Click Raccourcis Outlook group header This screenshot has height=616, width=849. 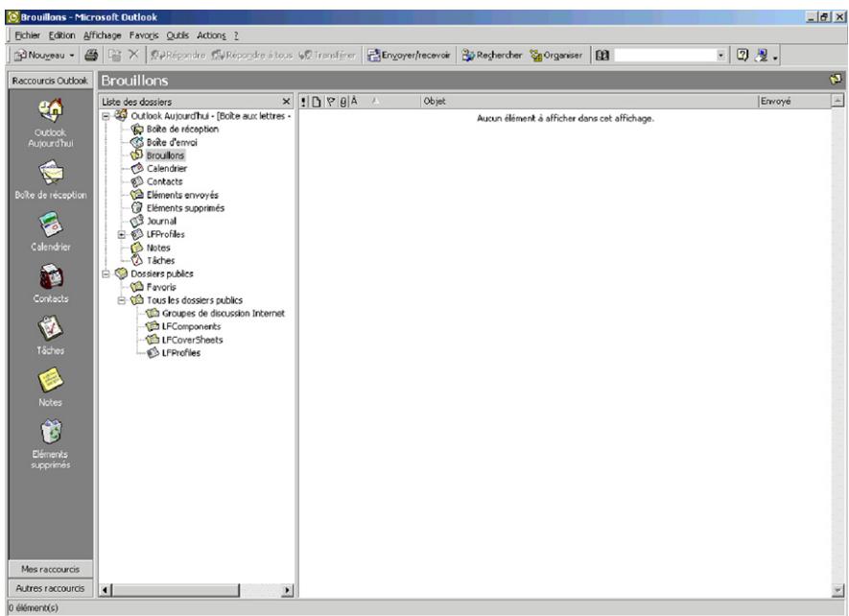click(x=50, y=81)
